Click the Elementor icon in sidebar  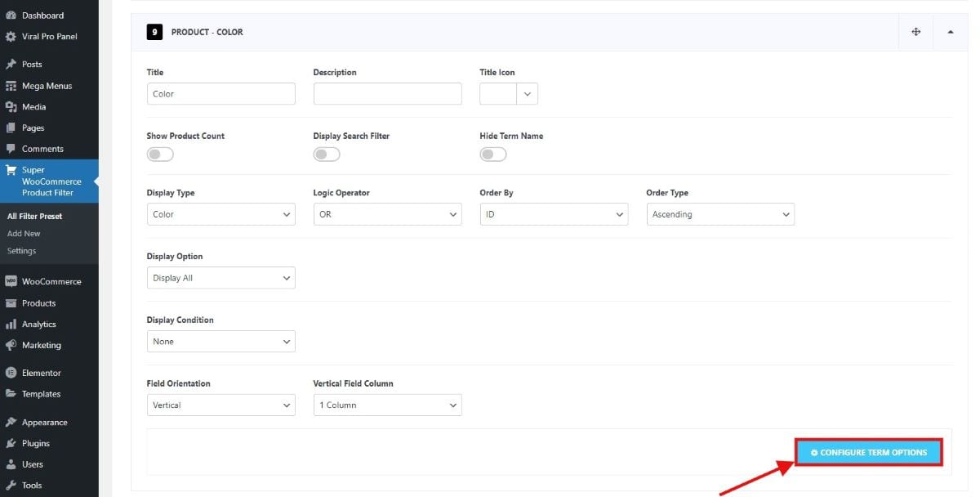coord(11,373)
